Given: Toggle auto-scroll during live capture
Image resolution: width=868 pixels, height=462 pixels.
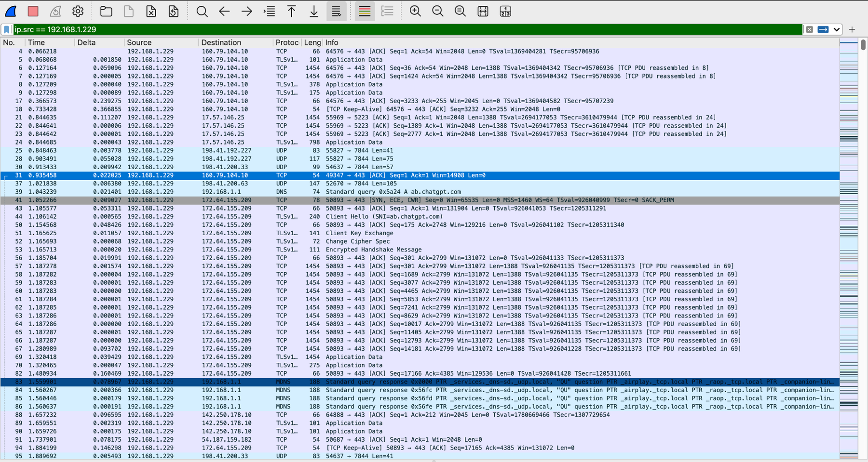Looking at the screenshot, I should click(337, 11).
